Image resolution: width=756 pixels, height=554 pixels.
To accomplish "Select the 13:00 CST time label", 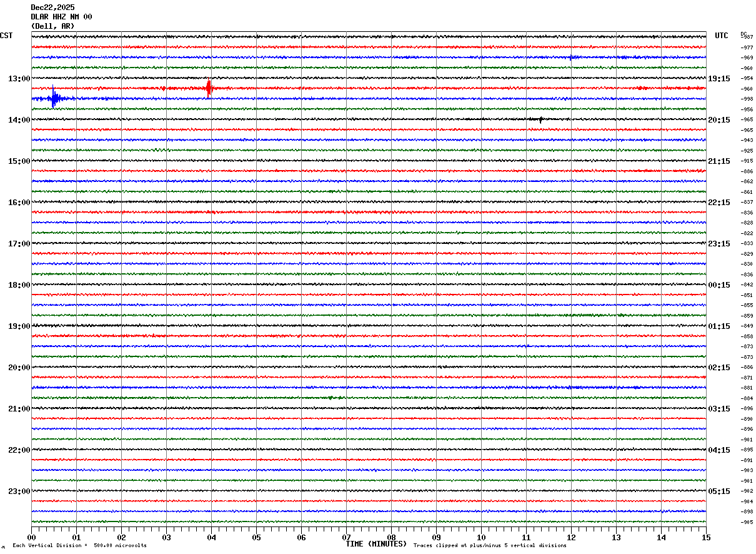I will (x=19, y=79).
